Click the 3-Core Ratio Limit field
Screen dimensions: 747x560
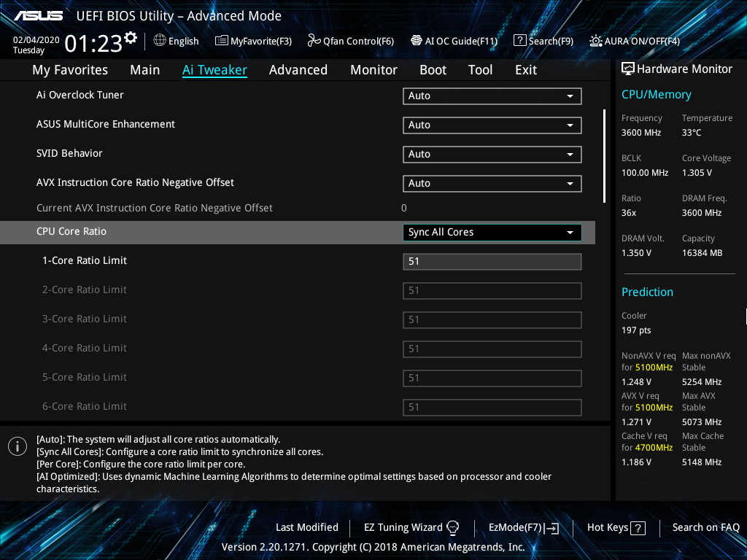[492, 320]
